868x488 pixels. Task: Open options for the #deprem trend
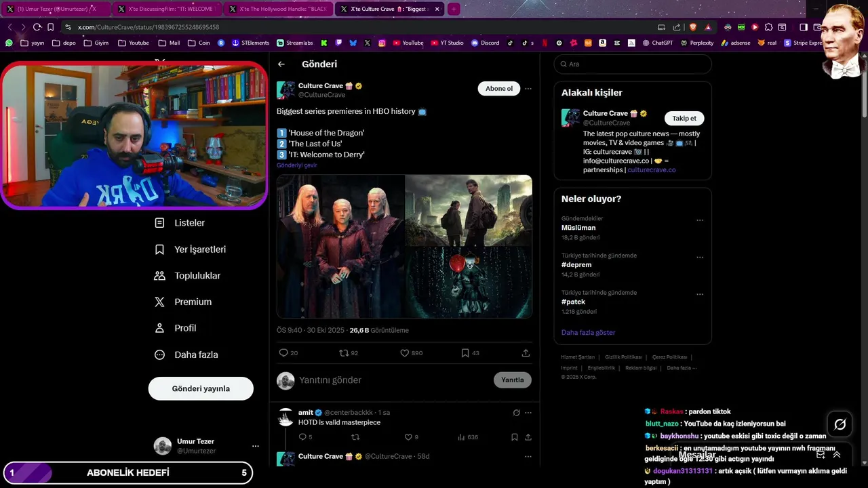(700, 258)
